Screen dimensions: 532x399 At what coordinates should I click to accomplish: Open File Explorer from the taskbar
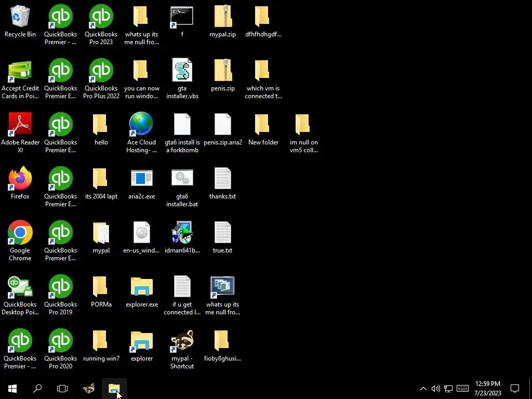pyautogui.click(x=114, y=389)
